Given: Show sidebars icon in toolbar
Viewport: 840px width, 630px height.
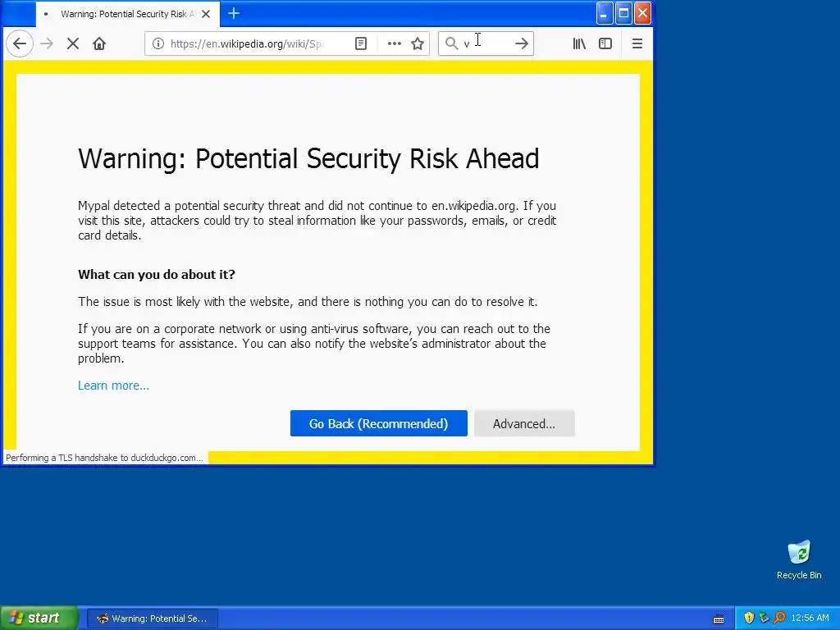Looking at the screenshot, I should (x=605, y=43).
